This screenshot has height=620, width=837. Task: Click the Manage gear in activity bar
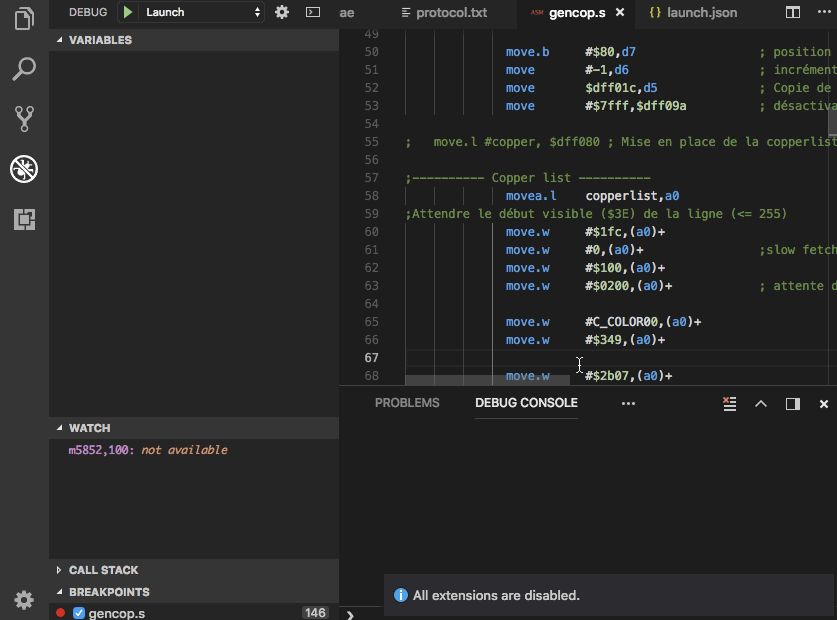[x=24, y=599]
